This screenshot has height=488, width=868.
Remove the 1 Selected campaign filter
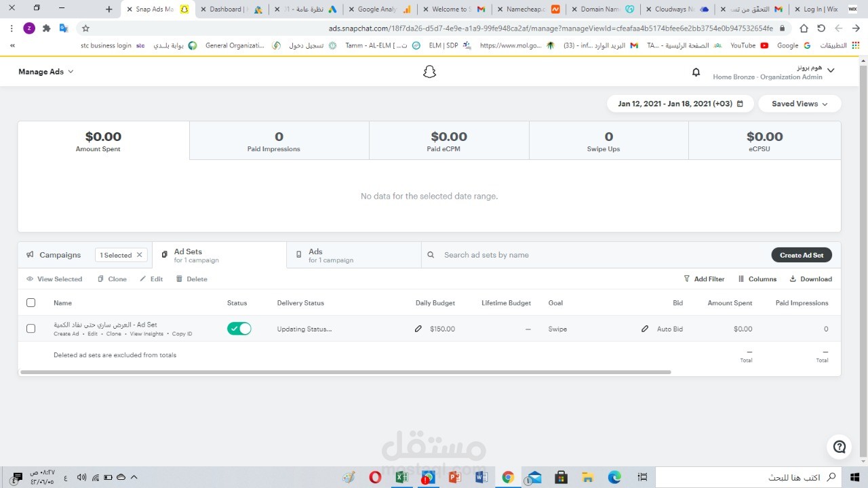[x=140, y=255]
